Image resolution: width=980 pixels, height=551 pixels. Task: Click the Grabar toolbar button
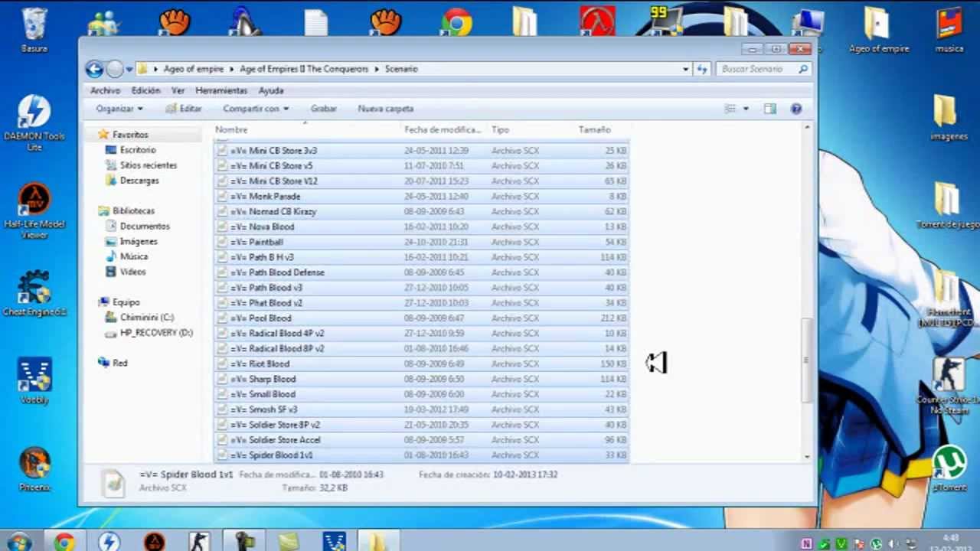(323, 109)
